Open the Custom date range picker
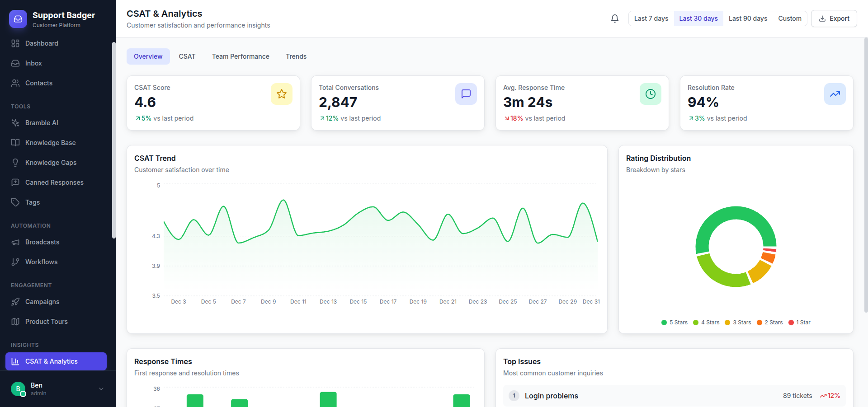Viewport: 868px width, 407px height. pyautogui.click(x=790, y=18)
